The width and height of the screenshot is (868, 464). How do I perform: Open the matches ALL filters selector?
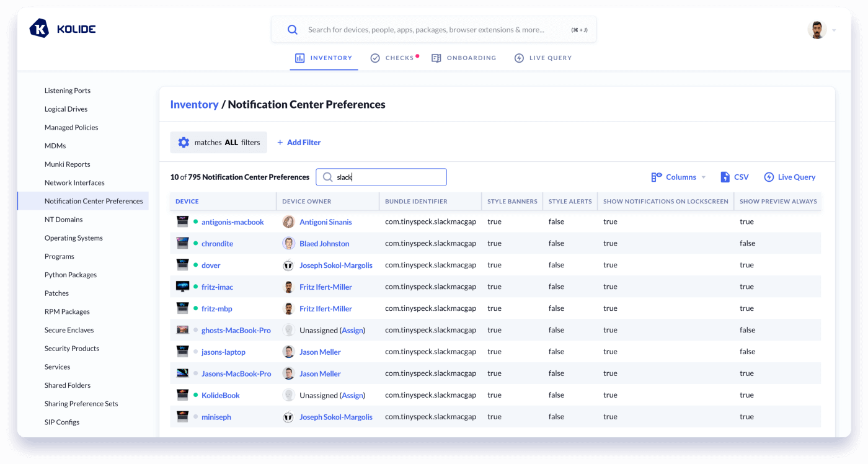pyautogui.click(x=219, y=143)
